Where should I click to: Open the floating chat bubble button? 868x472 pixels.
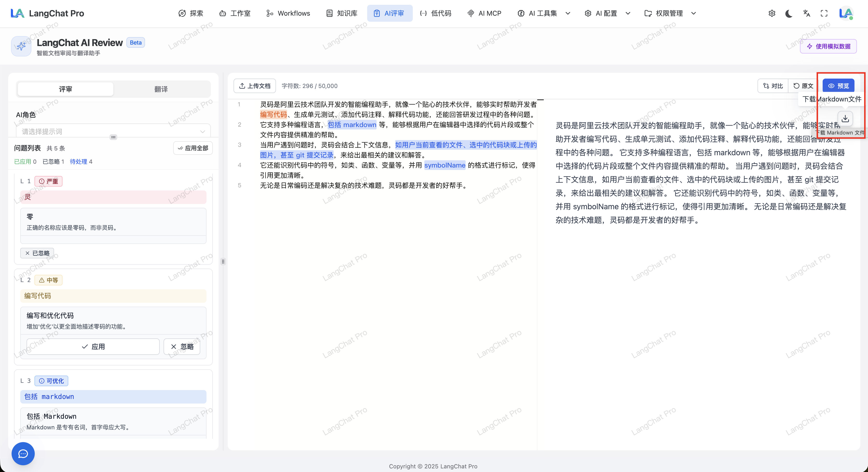(23, 453)
